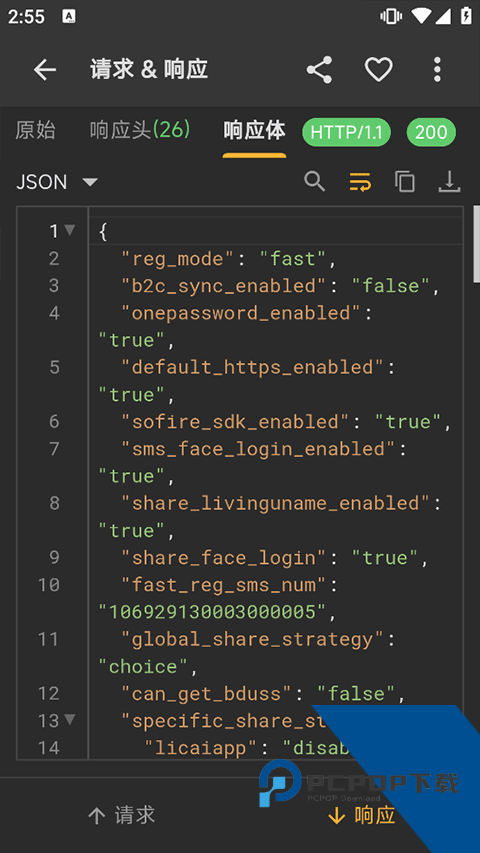Tap the share icon in header
This screenshot has width=480, height=853.
point(319,70)
